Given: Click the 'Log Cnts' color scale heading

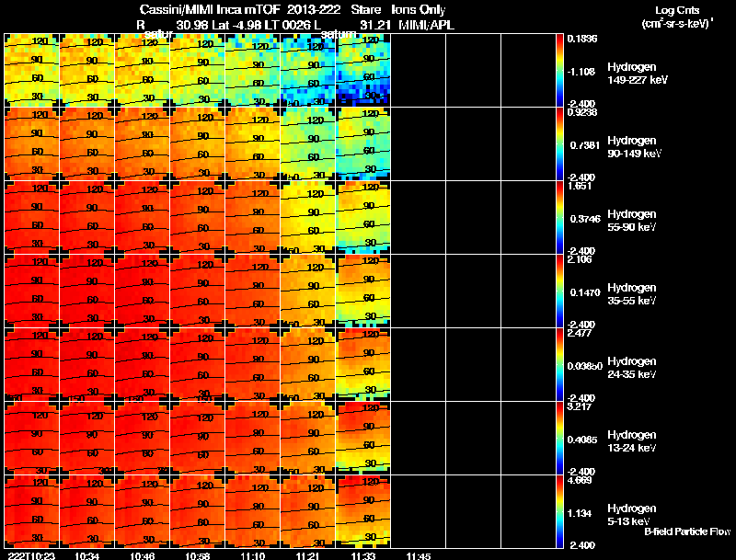Looking at the screenshot, I should pos(677,10).
